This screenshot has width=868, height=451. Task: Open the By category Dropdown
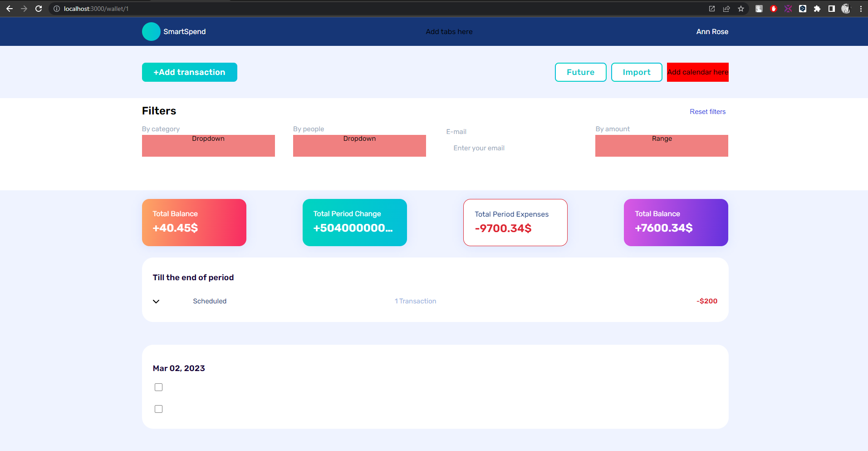pos(208,145)
